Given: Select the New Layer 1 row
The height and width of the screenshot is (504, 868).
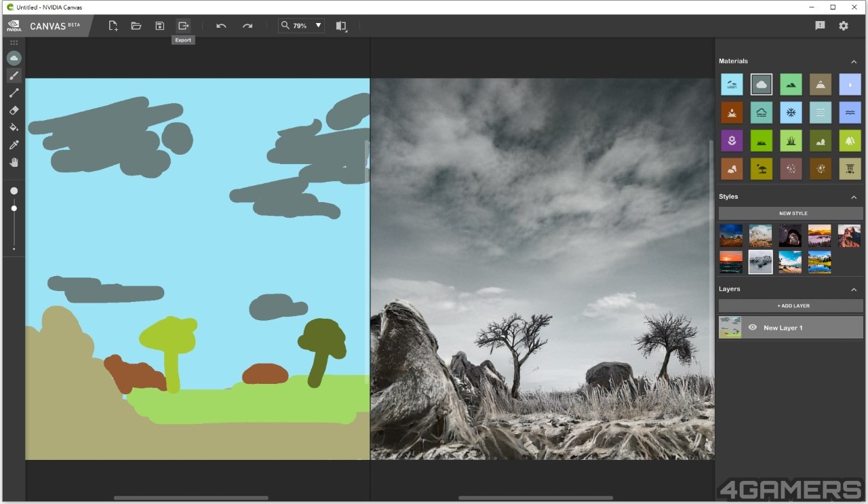Looking at the screenshot, I should coord(791,328).
